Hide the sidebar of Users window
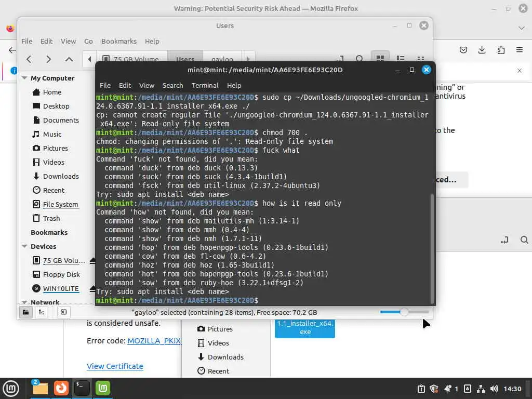This screenshot has height=399, width=532. click(x=63, y=312)
